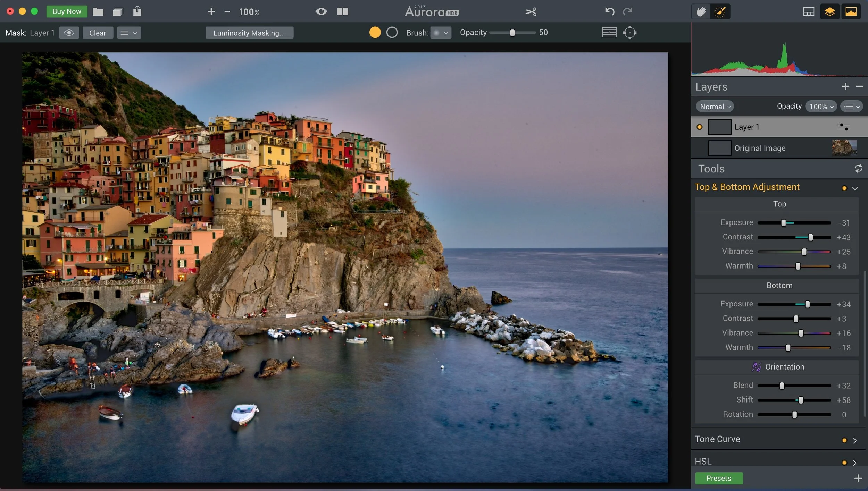
Task: Click the gradient mask tool icon
Action: click(x=609, y=33)
